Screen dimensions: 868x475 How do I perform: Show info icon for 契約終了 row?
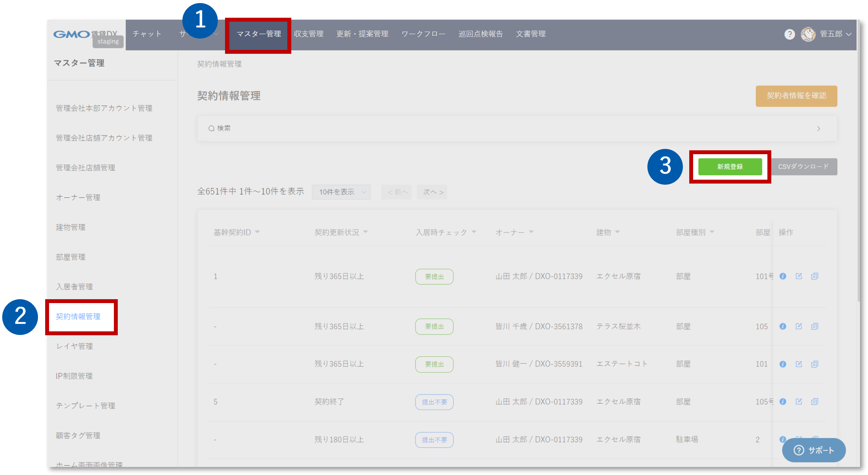click(x=782, y=401)
